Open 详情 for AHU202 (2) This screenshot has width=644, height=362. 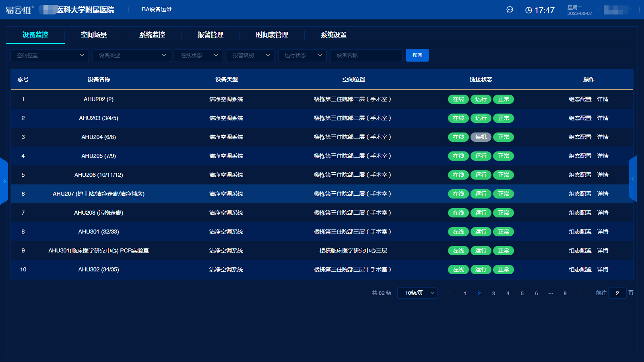603,99
